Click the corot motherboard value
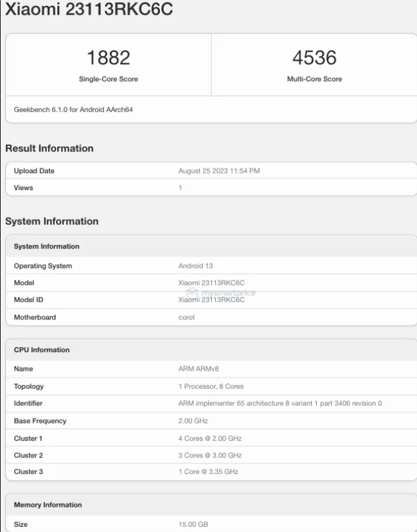Screen dimensions: 417x532 coord(186,317)
